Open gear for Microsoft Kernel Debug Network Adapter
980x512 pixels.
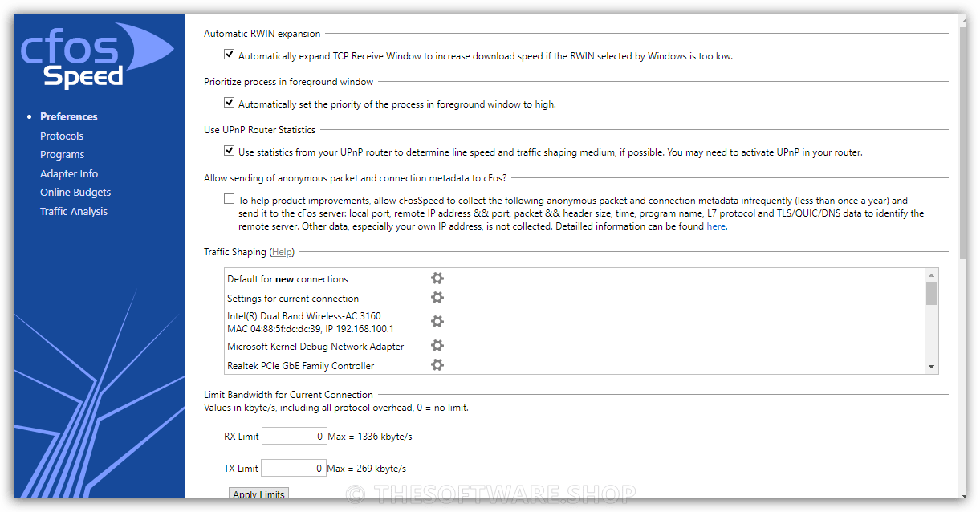pyautogui.click(x=437, y=346)
